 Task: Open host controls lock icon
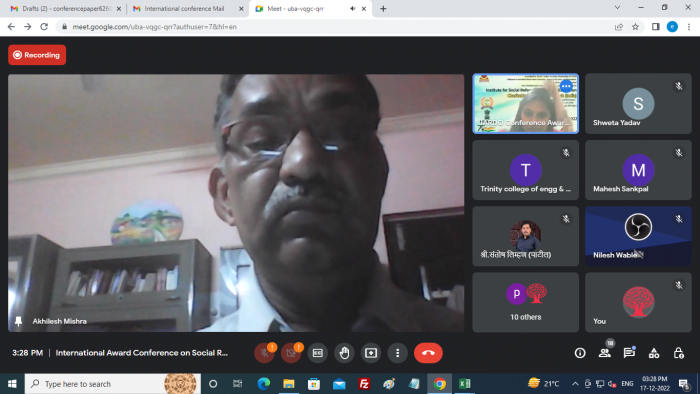pyautogui.click(x=679, y=353)
